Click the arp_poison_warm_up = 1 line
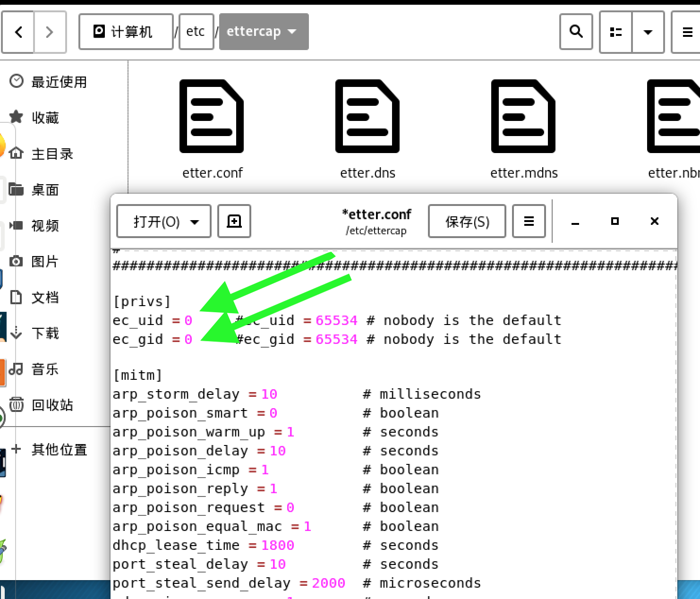Image resolution: width=700 pixels, height=599 pixels. click(204, 432)
